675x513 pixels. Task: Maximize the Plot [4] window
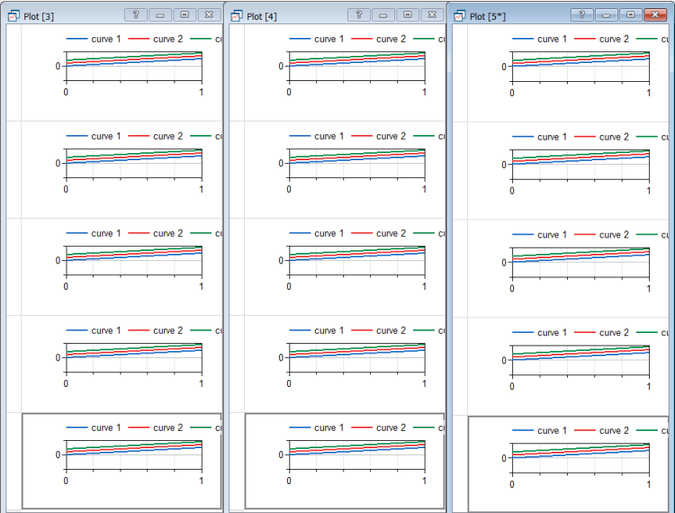tap(407, 15)
